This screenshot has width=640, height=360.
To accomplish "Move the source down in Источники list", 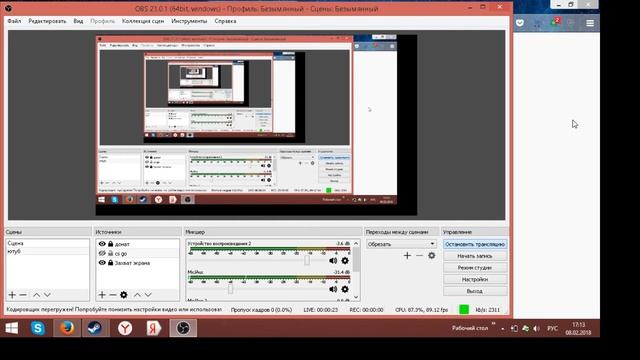I will point(148,295).
